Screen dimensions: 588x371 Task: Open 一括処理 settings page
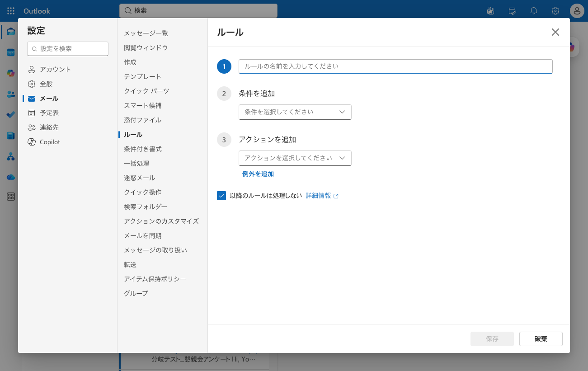pos(136,163)
